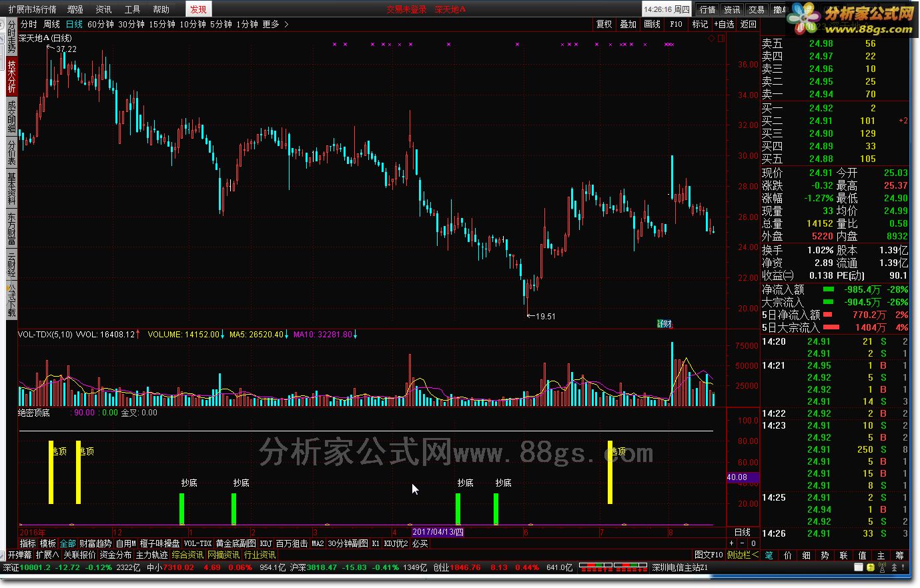Select the 笔 tick detail tab

(x=769, y=555)
